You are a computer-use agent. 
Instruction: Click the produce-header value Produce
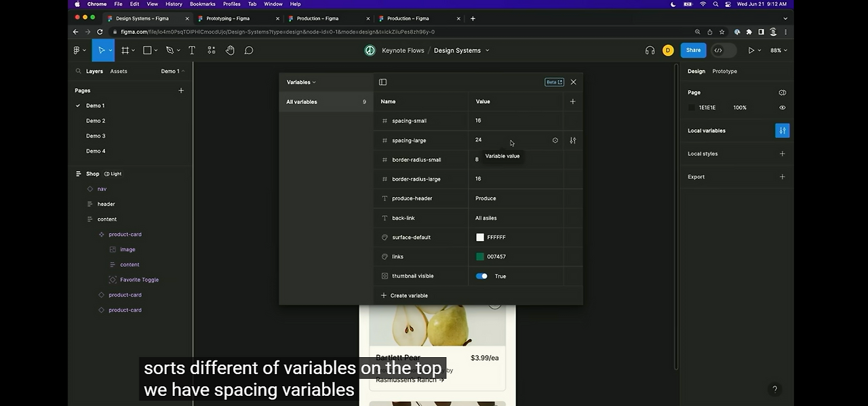pyautogui.click(x=486, y=198)
